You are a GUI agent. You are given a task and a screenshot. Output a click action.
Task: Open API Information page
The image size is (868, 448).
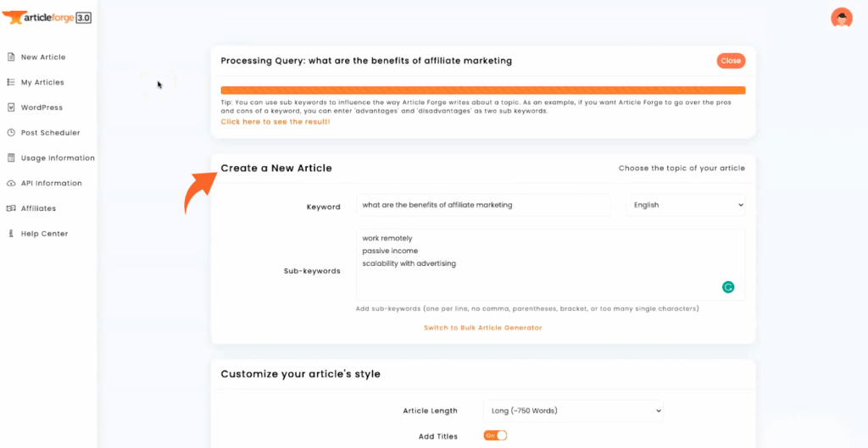click(52, 183)
